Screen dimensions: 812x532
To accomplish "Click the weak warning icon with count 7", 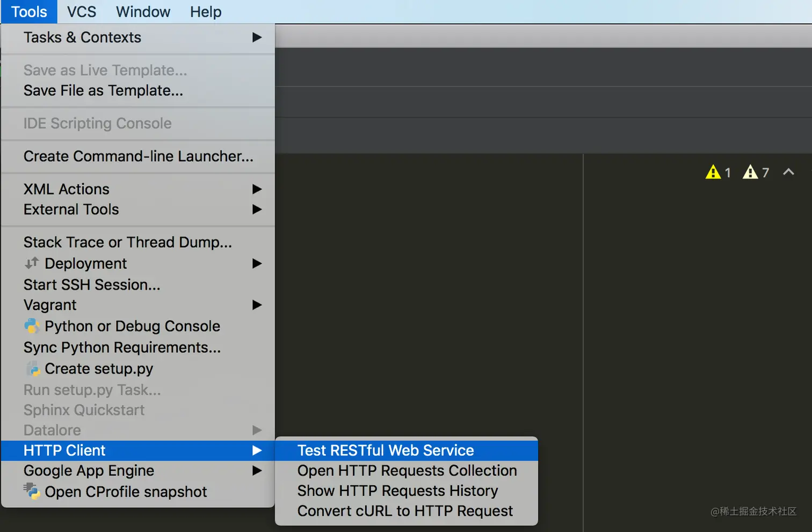I will click(x=750, y=172).
